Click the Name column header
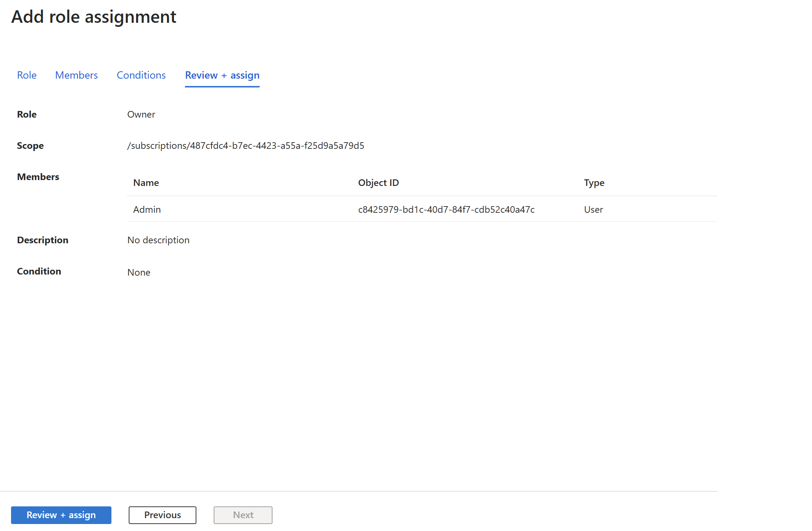The image size is (812, 531). 146,183
